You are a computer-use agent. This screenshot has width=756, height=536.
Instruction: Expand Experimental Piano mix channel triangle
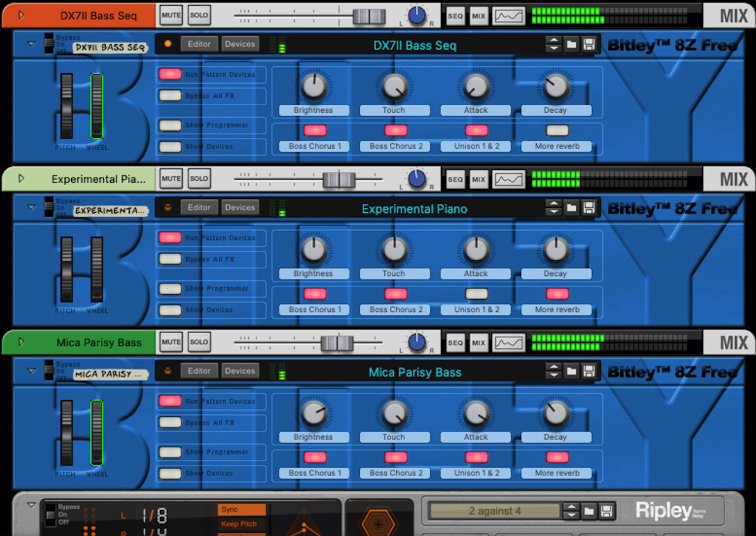coord(21,179)
